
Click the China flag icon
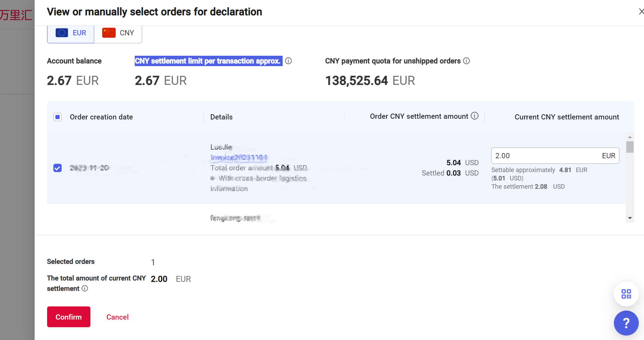pyautogui.click(x=109, y=33)
